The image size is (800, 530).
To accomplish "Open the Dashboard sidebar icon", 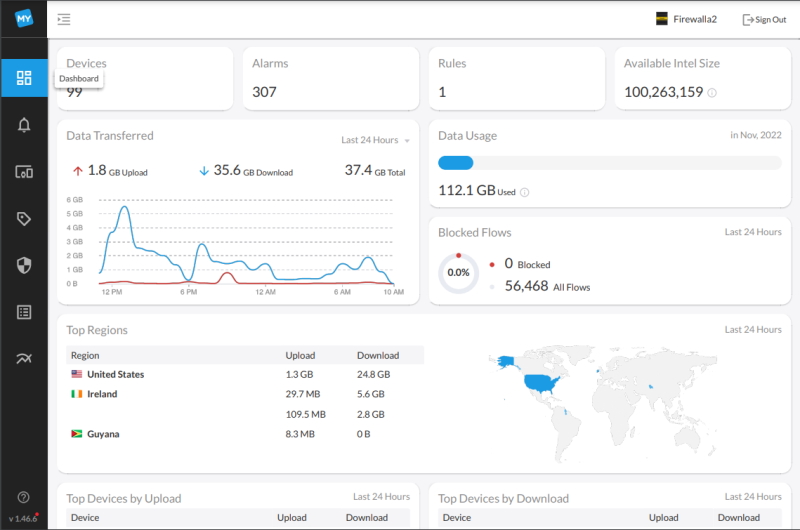I will tap(24, 78).
